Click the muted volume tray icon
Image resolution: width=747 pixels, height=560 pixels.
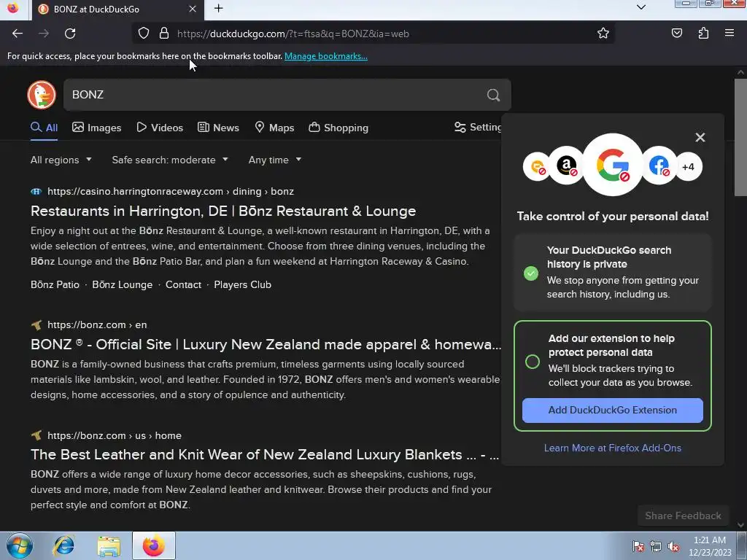click(x=673, y=546)
